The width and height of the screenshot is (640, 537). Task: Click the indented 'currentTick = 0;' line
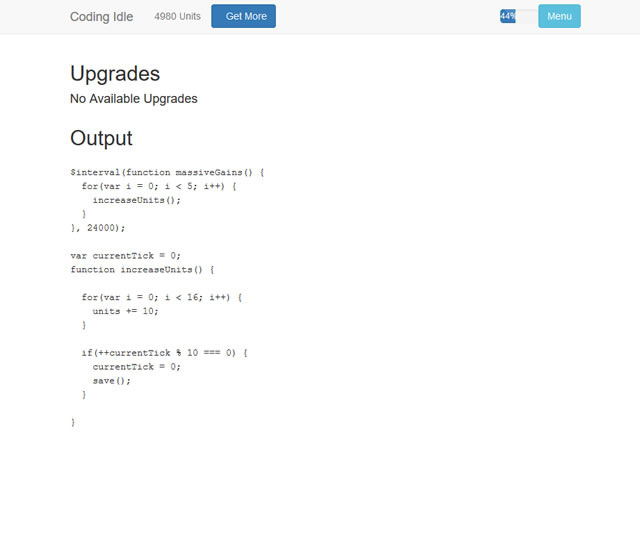136,367
